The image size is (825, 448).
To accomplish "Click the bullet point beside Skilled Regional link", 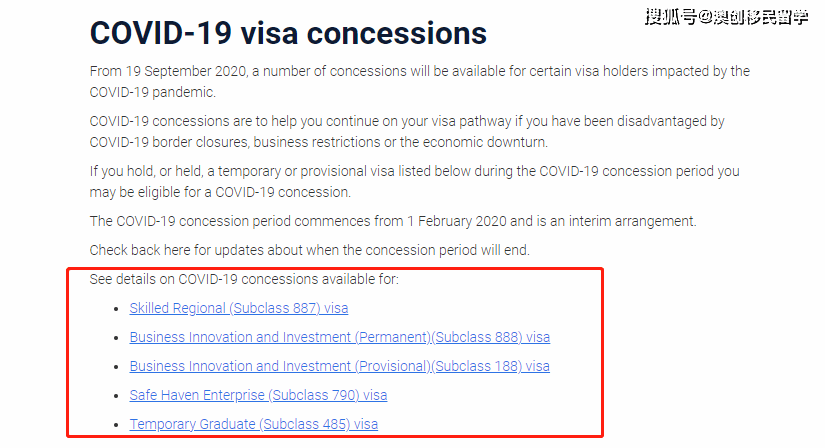I will pyautogui.click(x=116, y=309).
